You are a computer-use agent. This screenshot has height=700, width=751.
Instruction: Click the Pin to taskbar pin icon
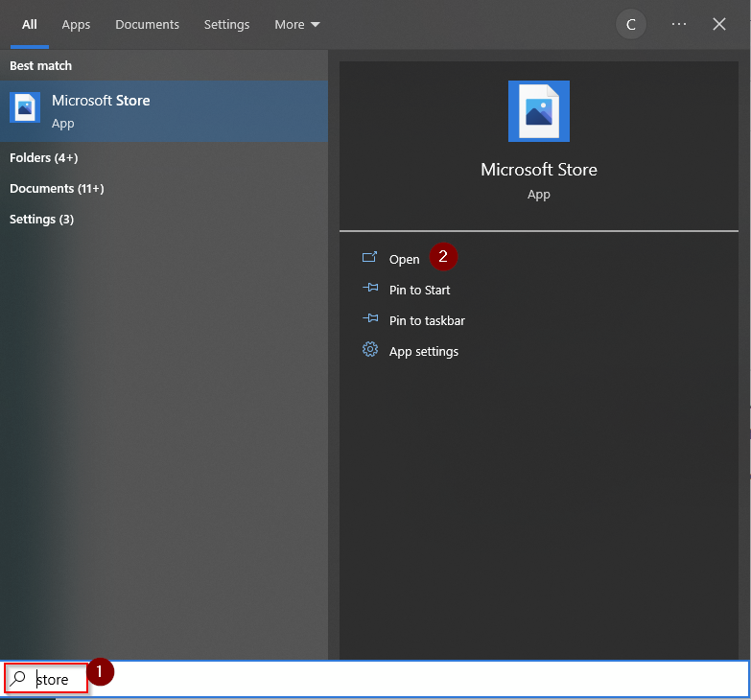coord(370,318)
